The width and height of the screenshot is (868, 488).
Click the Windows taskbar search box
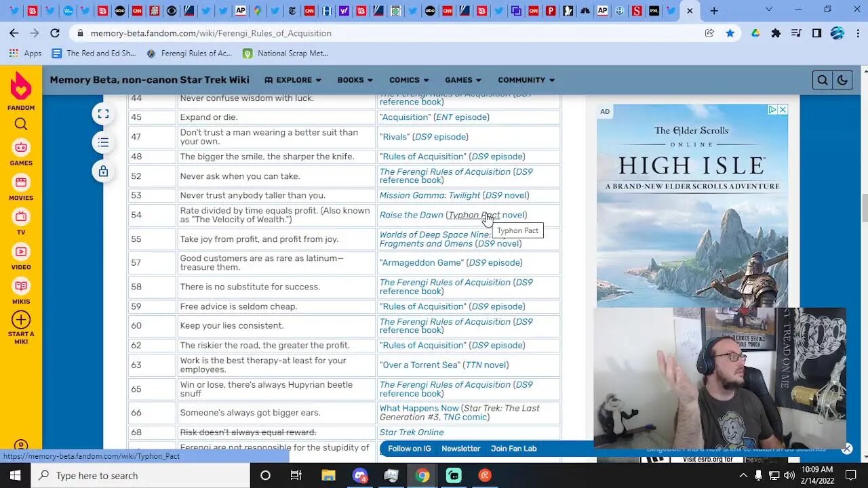140,475
